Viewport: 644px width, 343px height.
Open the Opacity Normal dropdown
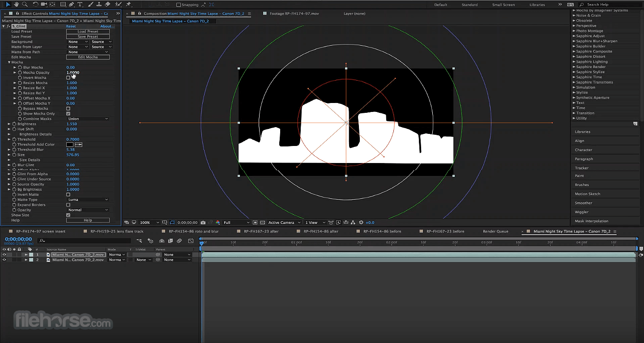pyautogui.click(x=88, y=210)
